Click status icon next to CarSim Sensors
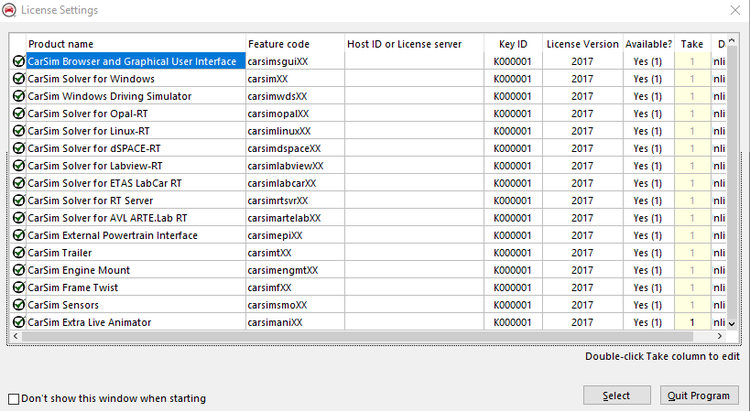The width and height of the screenshot is (750, 412). click(18, 305)
